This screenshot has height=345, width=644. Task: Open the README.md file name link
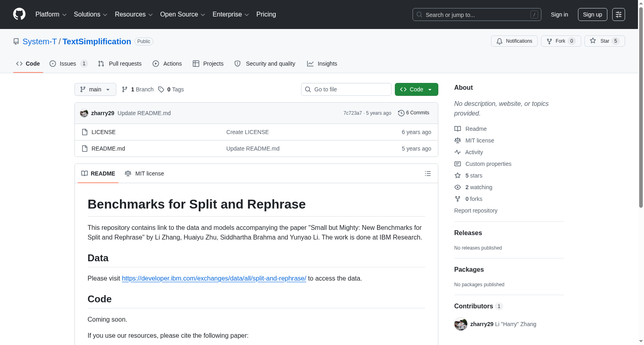point(108,149)
